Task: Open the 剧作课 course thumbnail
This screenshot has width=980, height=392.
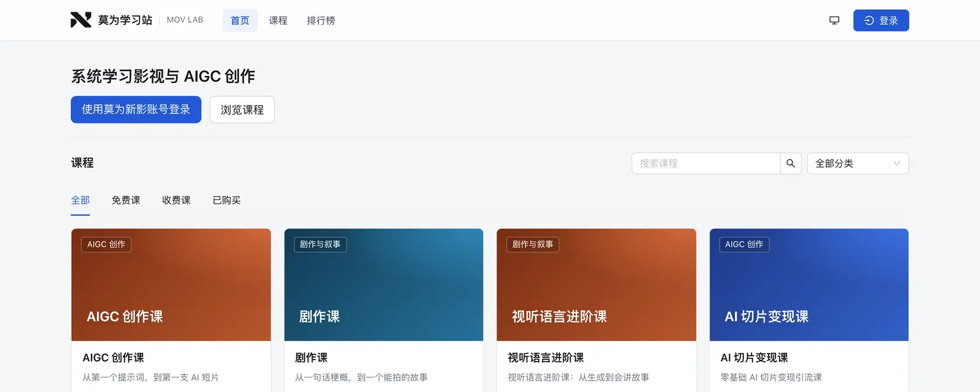Action: [384, 285]
